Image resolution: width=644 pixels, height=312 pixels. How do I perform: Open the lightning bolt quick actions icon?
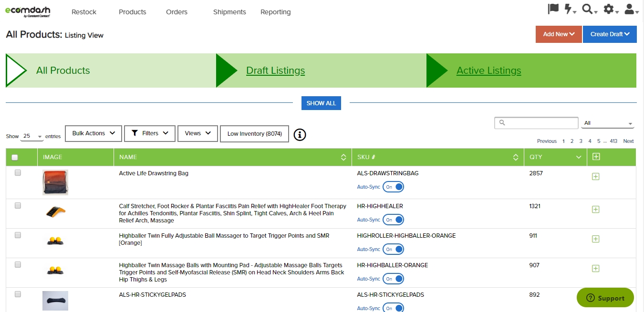pyautogui.click(x=569, y=9)
